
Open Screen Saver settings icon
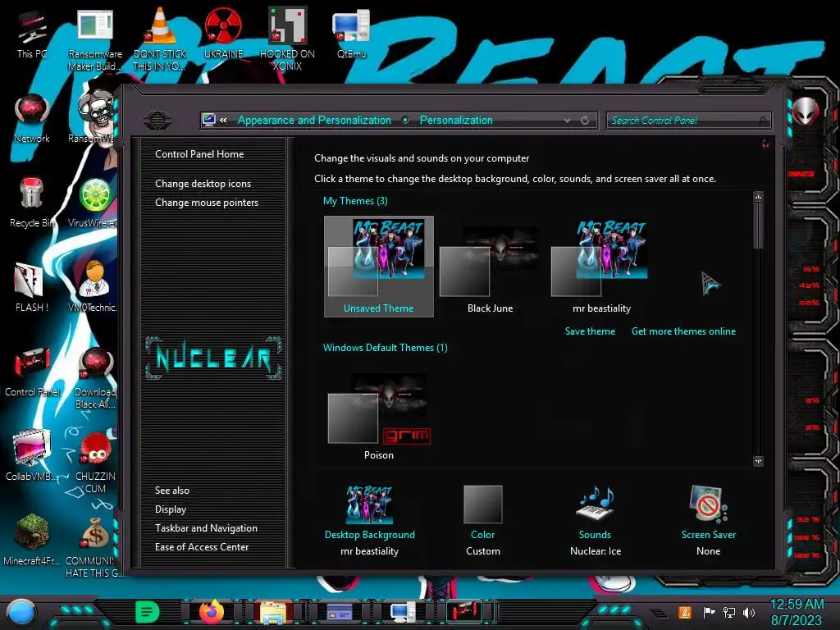[x=708, y=504]
